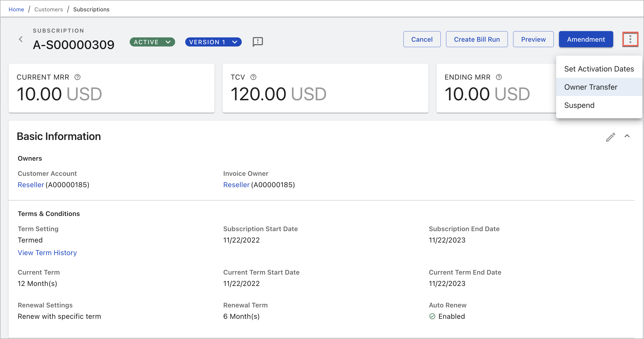This screenshot has height=339, width=644.
Task: Collapse the Basic Information section
Action: 627,136
